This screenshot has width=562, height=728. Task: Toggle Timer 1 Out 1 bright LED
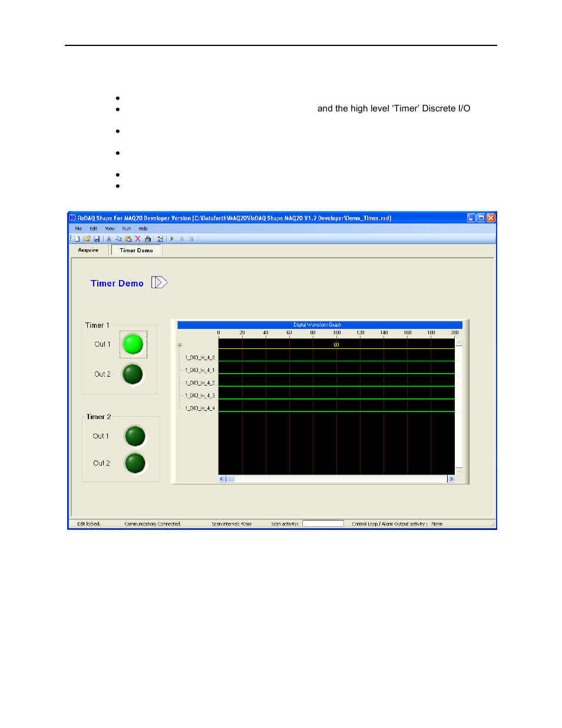point(133,344)
